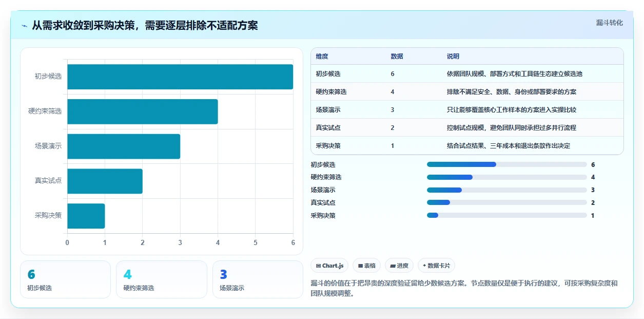
Task: Select the Chart.js tag chip
Action: pyautogui.click(x=329, y=266)
